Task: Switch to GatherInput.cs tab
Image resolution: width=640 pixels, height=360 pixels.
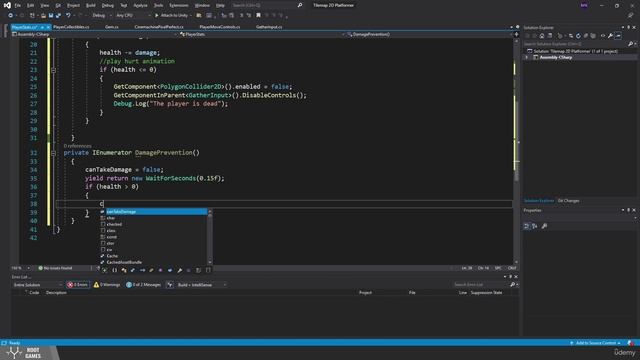Action: (269, 27)
